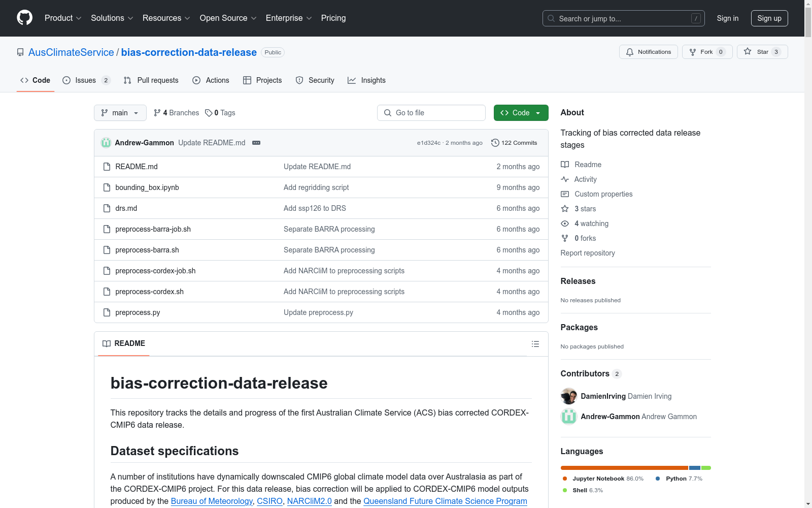
Task: Open the drs.md file
Action: coord(126,208)
